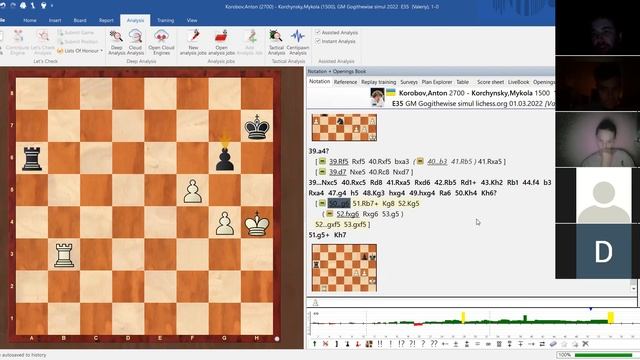Click move 52.fxg6 in the sub-variation
This screenshot has height=360, width=640.
tap(348, 214)
